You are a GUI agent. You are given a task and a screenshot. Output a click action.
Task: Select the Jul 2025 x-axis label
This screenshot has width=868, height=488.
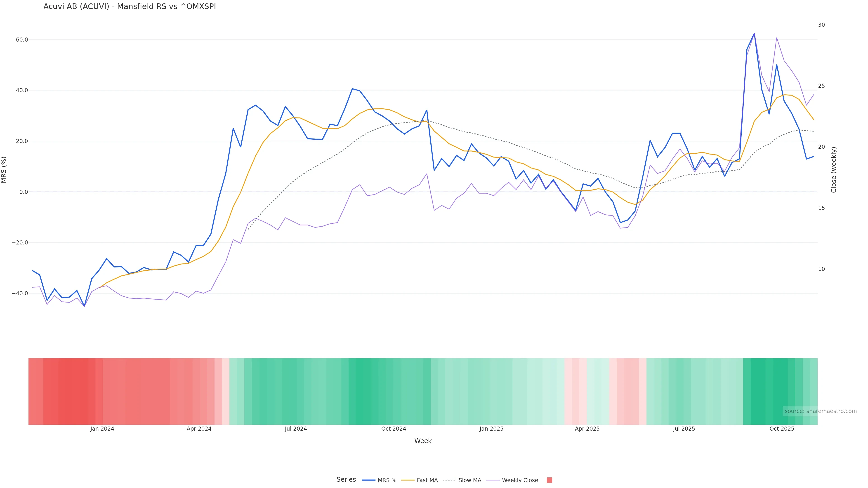point(684,429)
